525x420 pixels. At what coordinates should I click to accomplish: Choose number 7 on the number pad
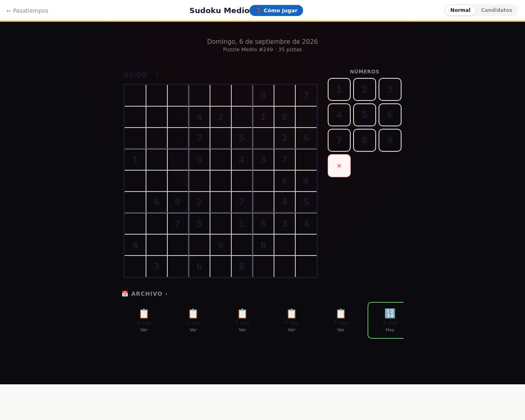click(x=339, y=140)
